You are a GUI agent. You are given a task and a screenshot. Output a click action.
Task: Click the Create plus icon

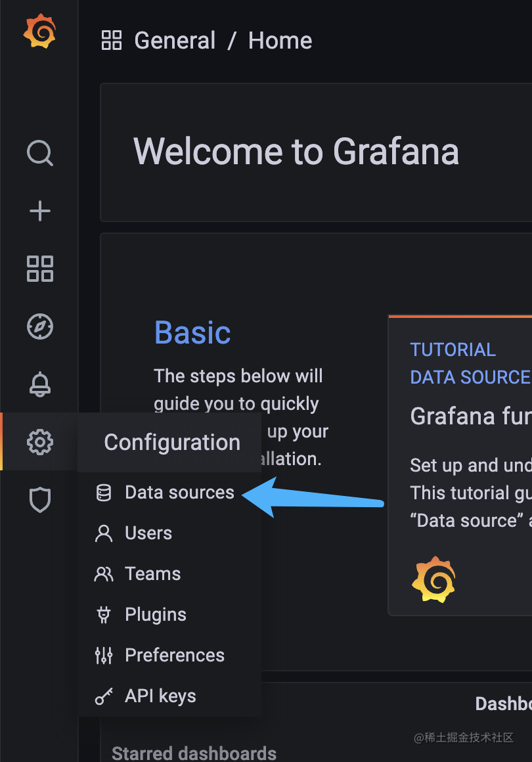39,211
